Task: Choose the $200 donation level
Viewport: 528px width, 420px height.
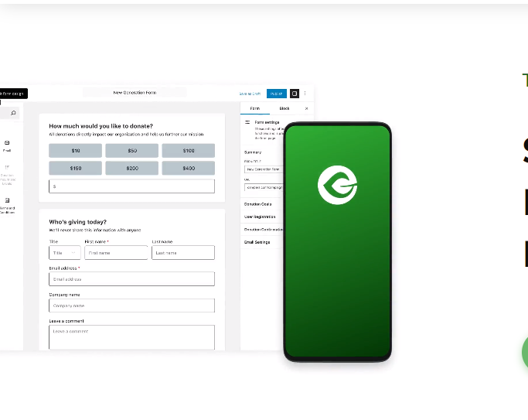Action: [132, 168]
